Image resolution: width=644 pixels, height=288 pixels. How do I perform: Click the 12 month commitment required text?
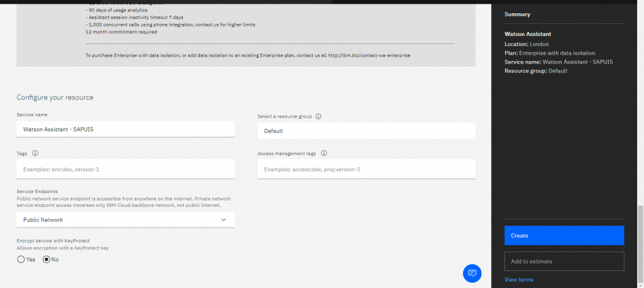tap(121, 31)
